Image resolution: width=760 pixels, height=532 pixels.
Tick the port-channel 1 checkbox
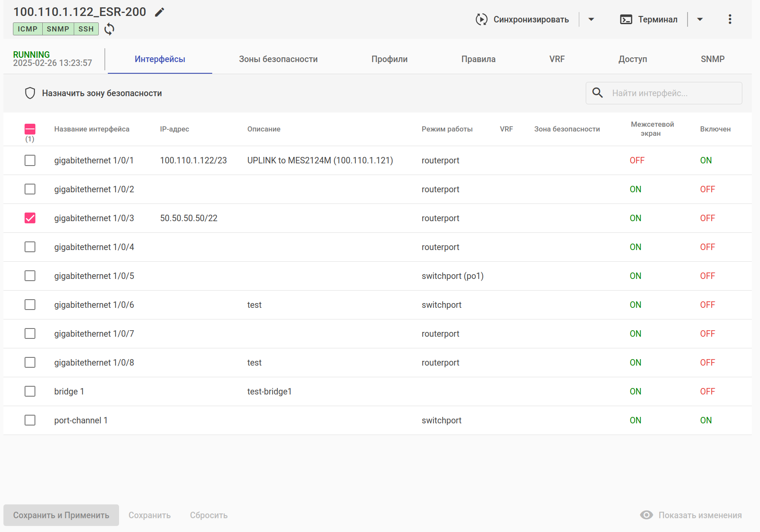[x=30, y=420]
